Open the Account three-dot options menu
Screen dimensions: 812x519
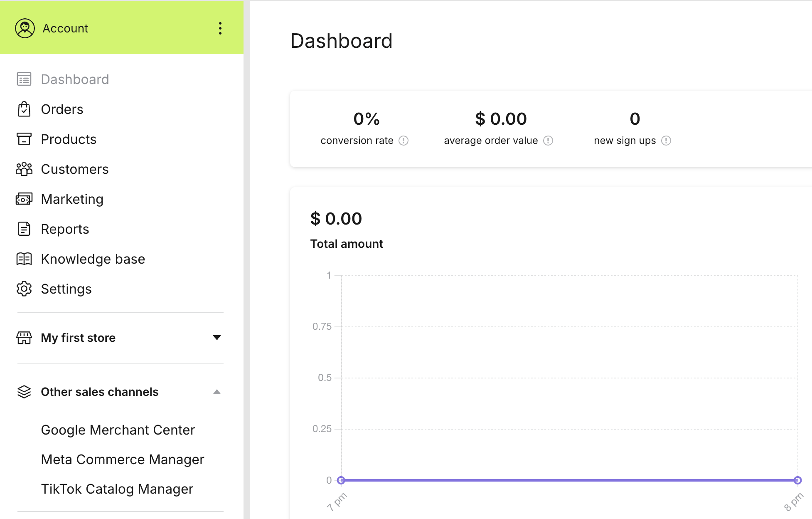point(220,28)
